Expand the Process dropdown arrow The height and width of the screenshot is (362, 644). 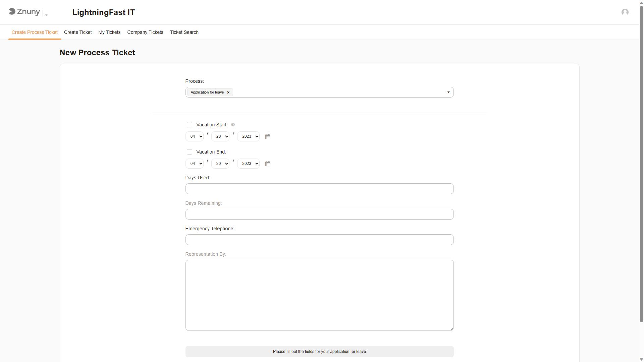click(x=448, y=92)
